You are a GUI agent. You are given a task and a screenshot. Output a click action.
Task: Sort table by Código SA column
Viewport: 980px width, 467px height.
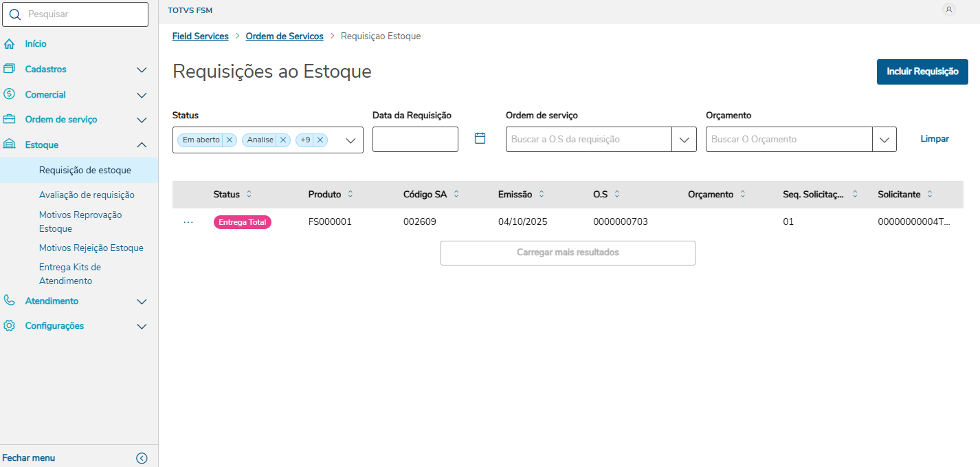tap(456, 195)
